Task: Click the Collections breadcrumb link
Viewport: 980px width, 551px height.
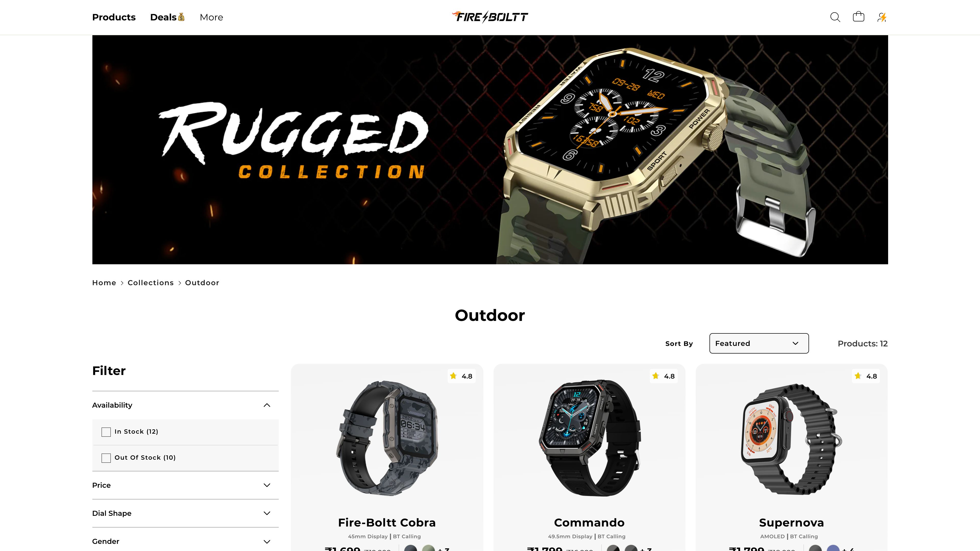Action: tap(151, 282)
